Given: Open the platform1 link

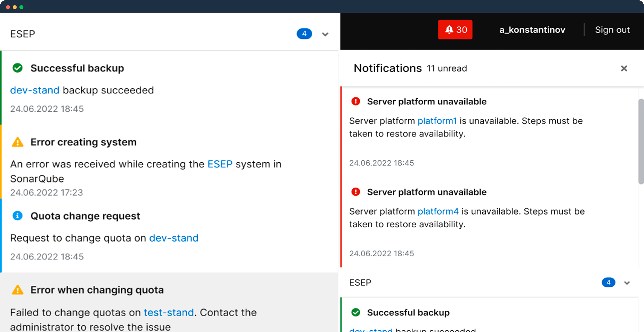Looking at the screenshot, I should tap(437, 121).
